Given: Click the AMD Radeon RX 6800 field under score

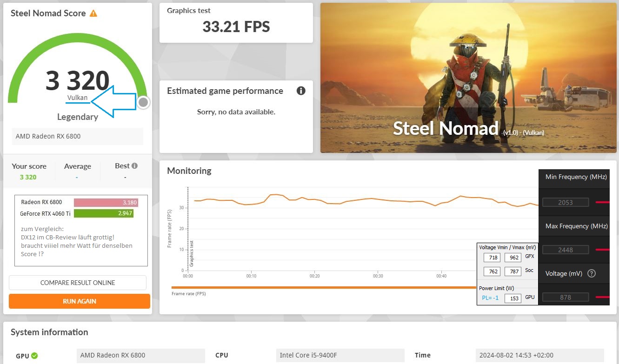Looking at the screenshot, I should click(78, 136).
